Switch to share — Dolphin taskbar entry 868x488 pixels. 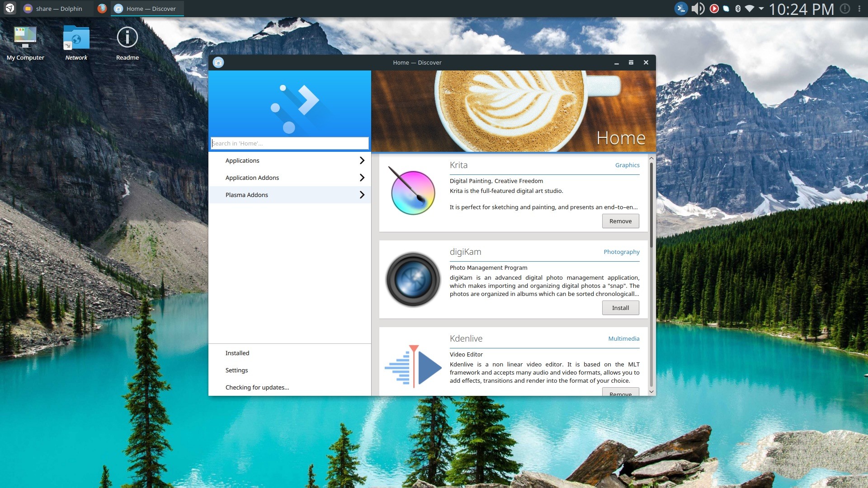tap(54, 9)
